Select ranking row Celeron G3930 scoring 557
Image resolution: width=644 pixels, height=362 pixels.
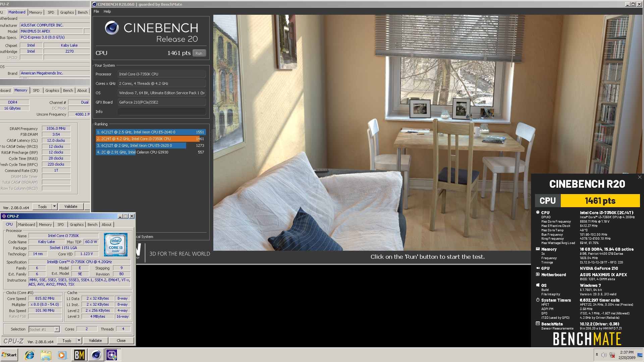coord(151,152)
